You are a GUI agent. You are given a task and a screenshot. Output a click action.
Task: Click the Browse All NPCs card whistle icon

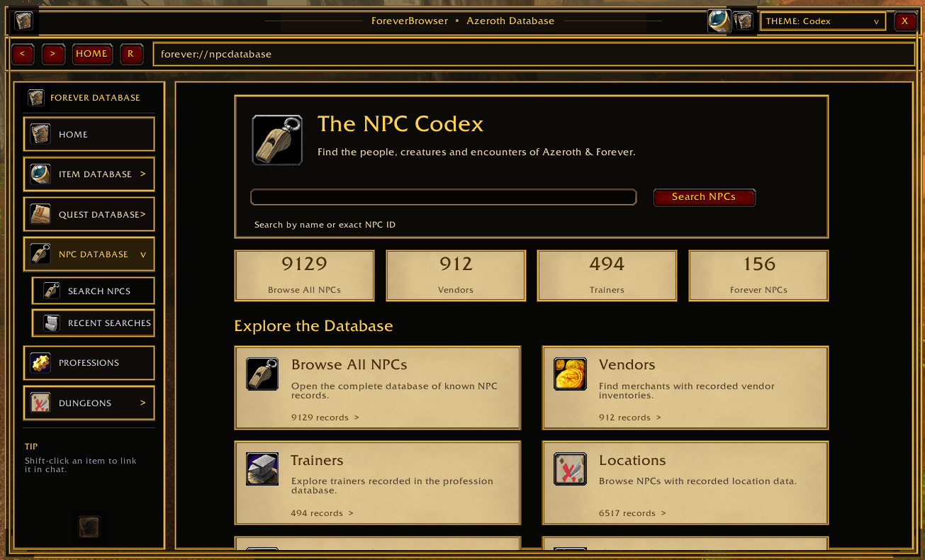[262, 374]
